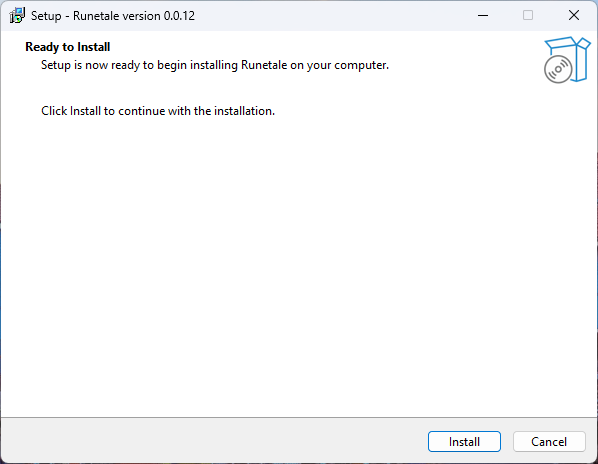Cancel the Runetale setup

[549, 442]
